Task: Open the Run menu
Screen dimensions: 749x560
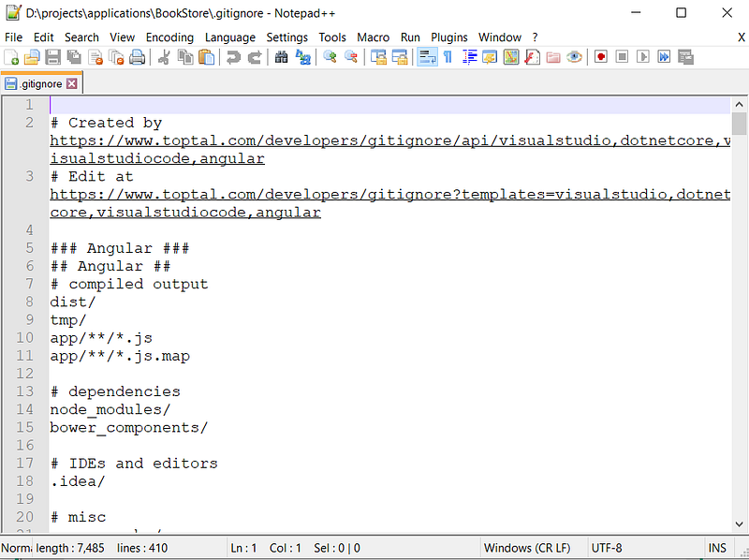Action: point(410,37)
